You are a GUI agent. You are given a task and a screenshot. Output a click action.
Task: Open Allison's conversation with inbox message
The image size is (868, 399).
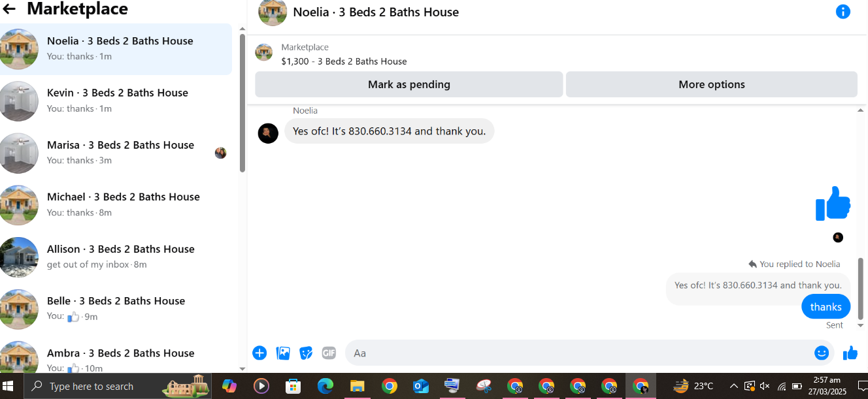(116, 257)
